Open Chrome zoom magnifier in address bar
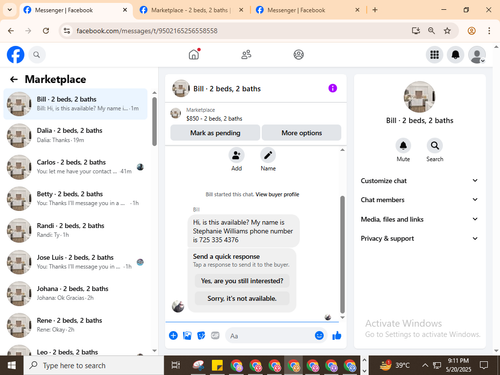Screen dimensions: 500x375 tap(431, 31)
